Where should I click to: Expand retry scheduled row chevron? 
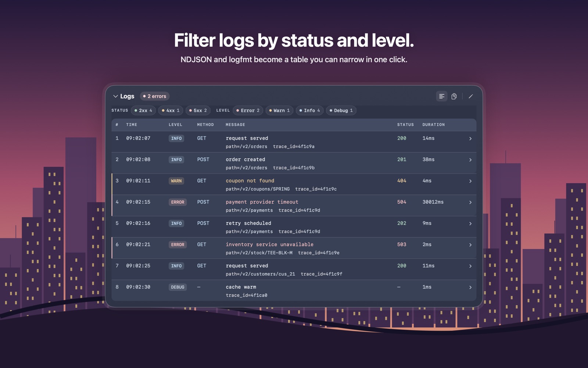470,224
